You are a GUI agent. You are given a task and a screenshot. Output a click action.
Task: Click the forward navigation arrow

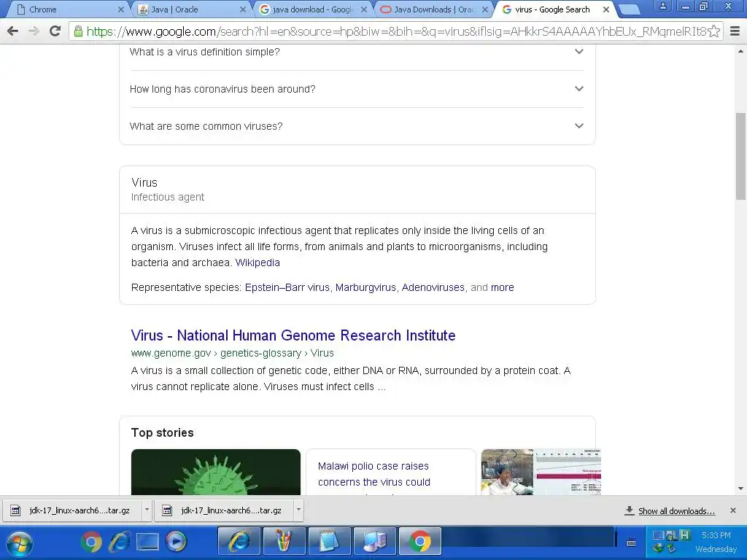click(34, 31)
